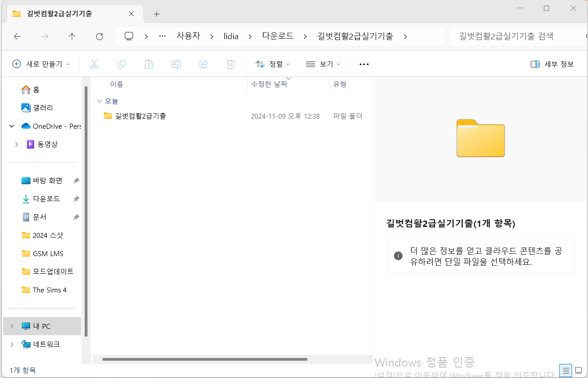Refresh the current folder view

pyautogui.click(x=99, y=36)
